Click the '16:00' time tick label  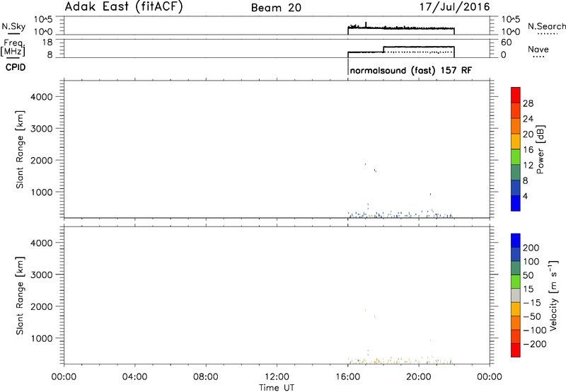pyautogui.click(x=347, y=377)
